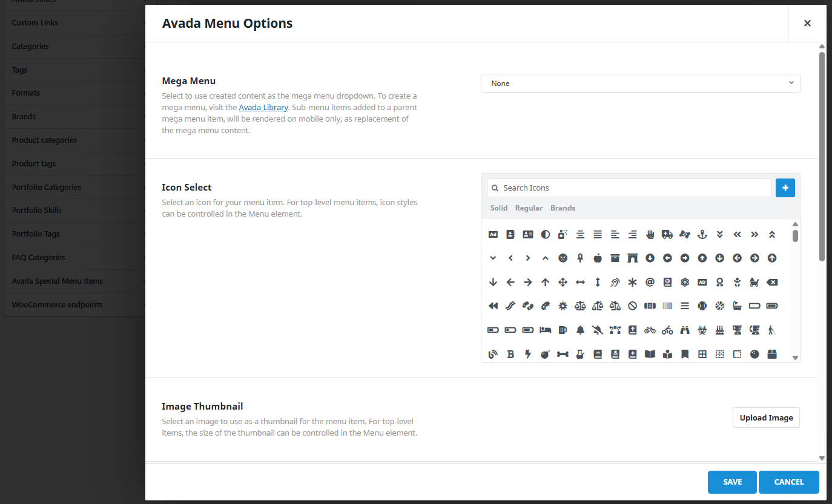
Task: Select the beer mug icon
Action: coord(563,330)
